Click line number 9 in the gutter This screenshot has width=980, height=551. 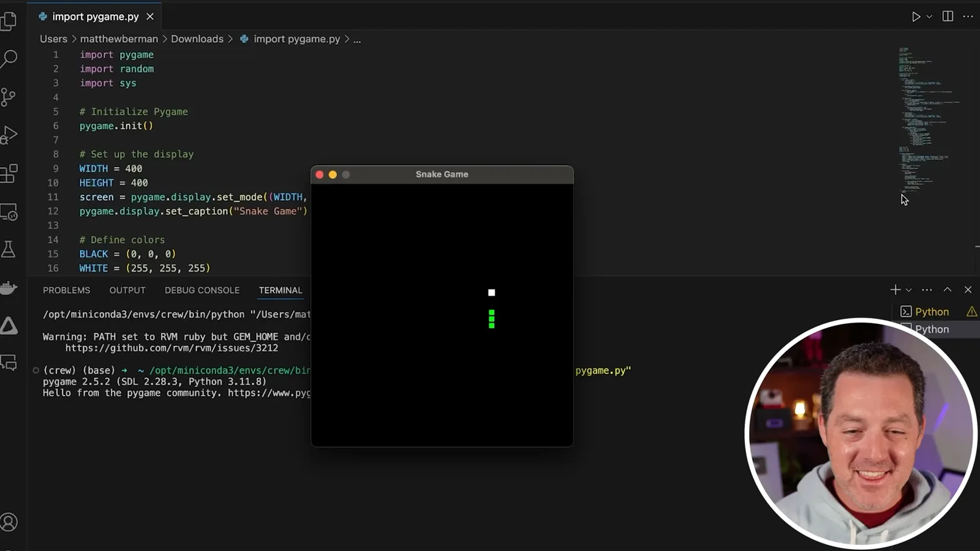55,168
